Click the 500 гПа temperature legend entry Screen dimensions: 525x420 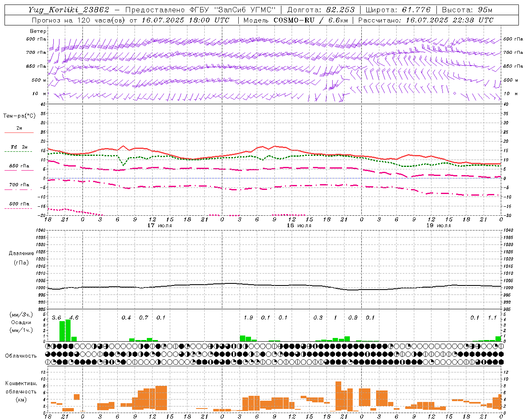(x=19, y=204)
